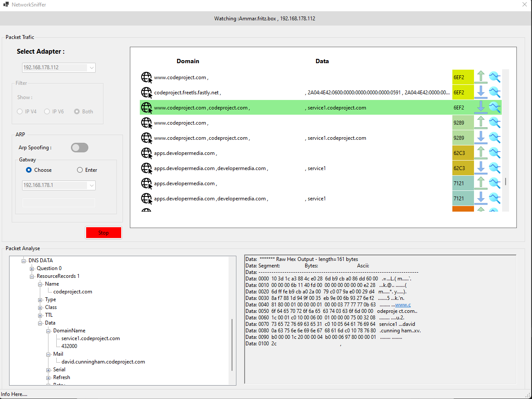Click the Data column header
This screenshot has height=399, width=532.
(322, 61)
